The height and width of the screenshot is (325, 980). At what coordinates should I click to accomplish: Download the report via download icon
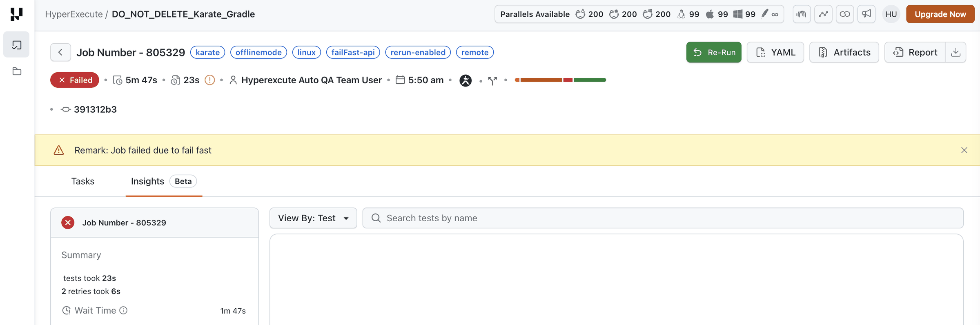coord(956,52)
